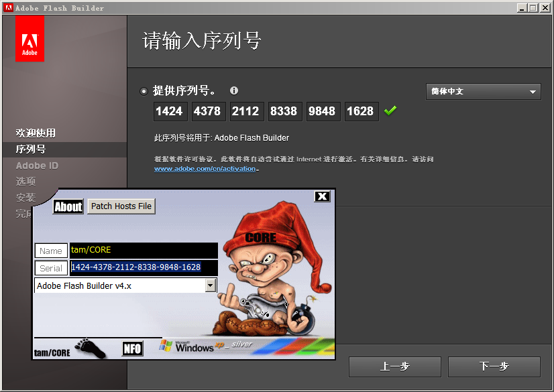
Task: Open the www.adobe.com/cn/activation link
Action: point(205,169)
